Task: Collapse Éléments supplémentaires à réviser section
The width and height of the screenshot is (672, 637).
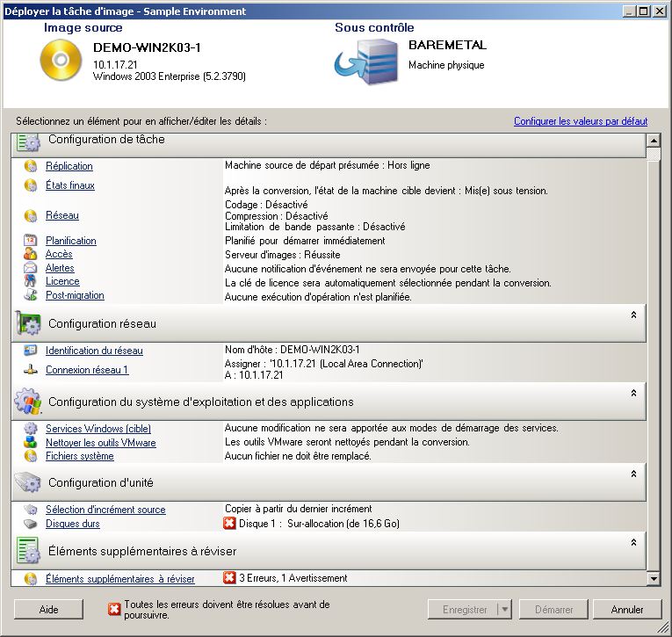Action: point(632,542)
